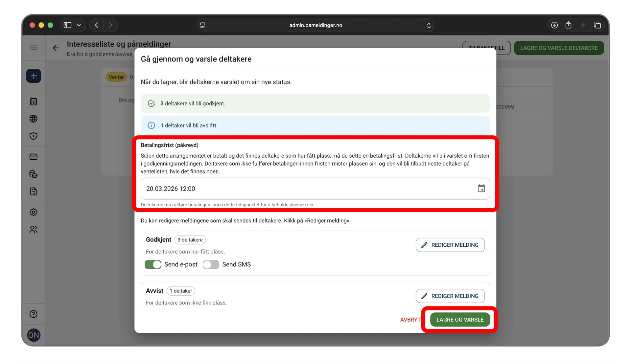Click the shield icon in sidebar
Viewport: 631px width, 364px height.
pos(34,136)
